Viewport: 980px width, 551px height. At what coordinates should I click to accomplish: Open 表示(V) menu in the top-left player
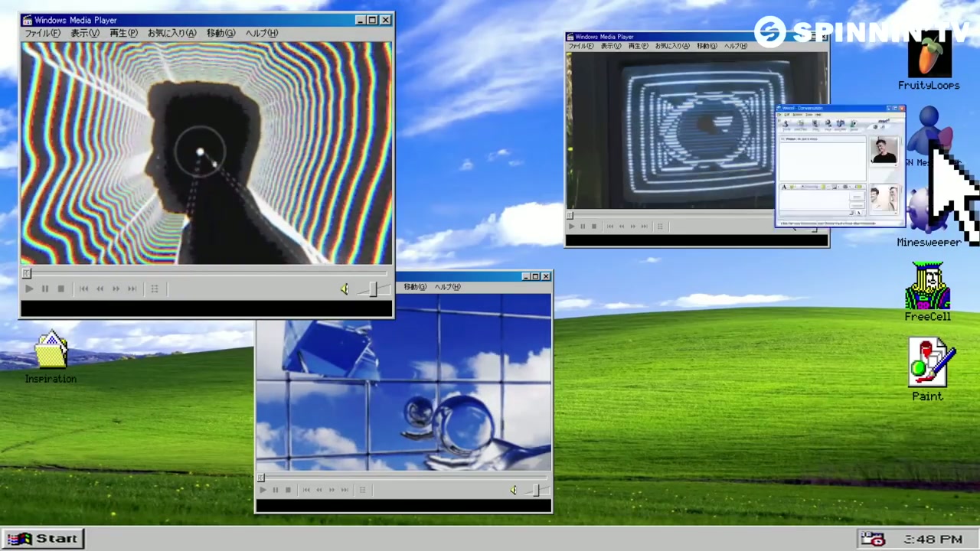pos(85,33)
